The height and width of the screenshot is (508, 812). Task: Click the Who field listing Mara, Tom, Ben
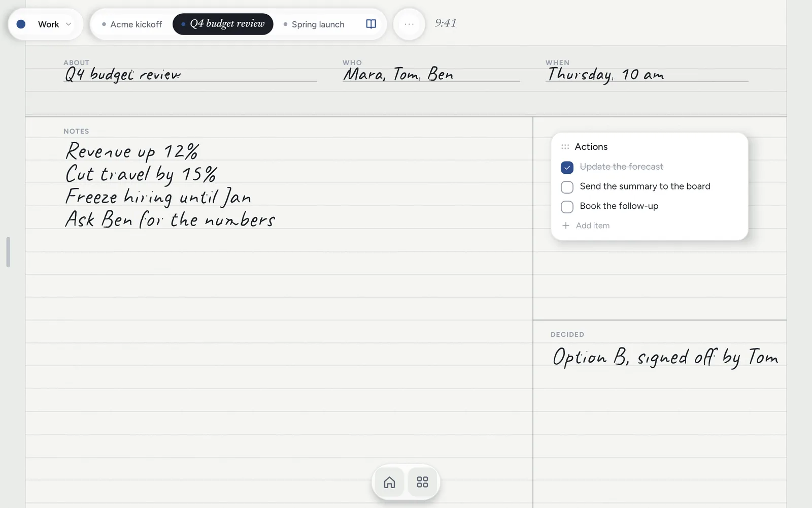[431, 74]
